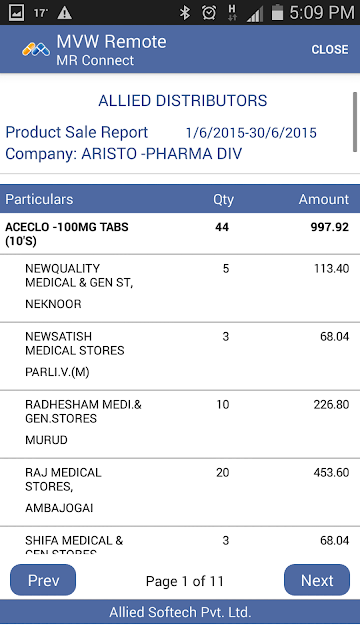Screen dimensions: 360x640
Task: Click the vertical scrollbar on the report
Action: (x=355, y=122)
